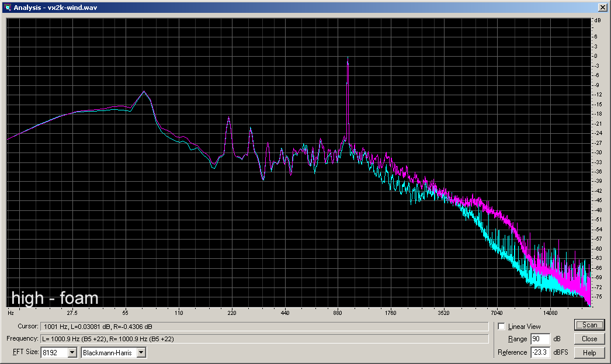Image resolution: width=611 pixels, height=364 pixels.
Task: Click the 55 Hz axis label
Action: pos(125,313)
